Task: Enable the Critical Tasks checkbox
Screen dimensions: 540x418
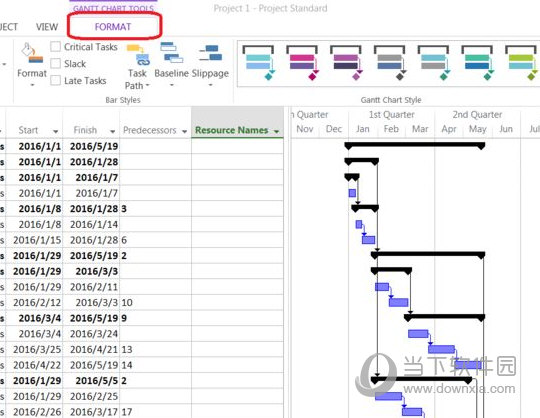Action: point(55,46)
